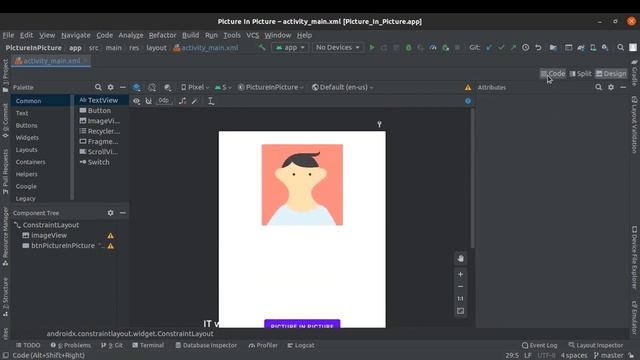640x360 pixels.
Task: Hide the Component Tree panel
Action: tap(122, 213)
